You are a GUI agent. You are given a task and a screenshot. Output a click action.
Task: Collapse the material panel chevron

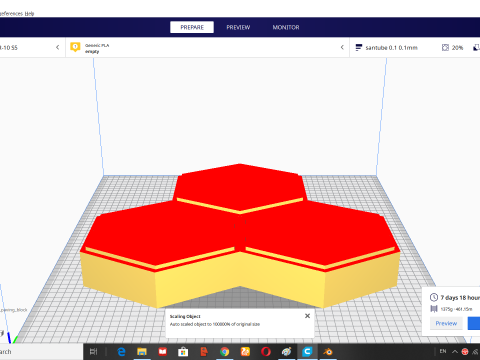342,47
